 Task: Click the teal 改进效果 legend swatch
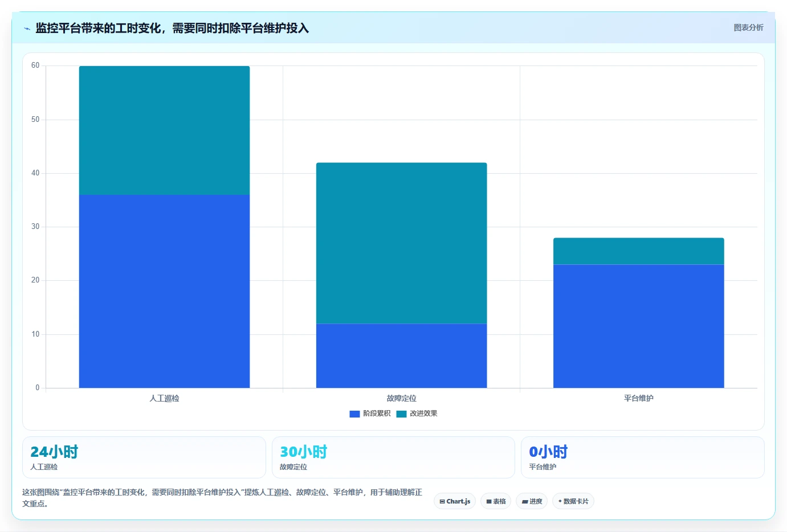(x=401, y=414)
